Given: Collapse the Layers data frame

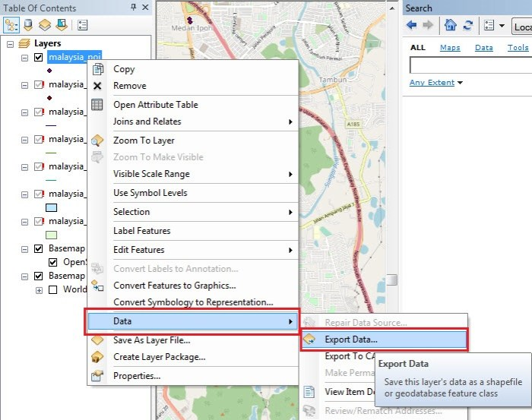Looking at the screenshot, I should [x=10, y=44].
